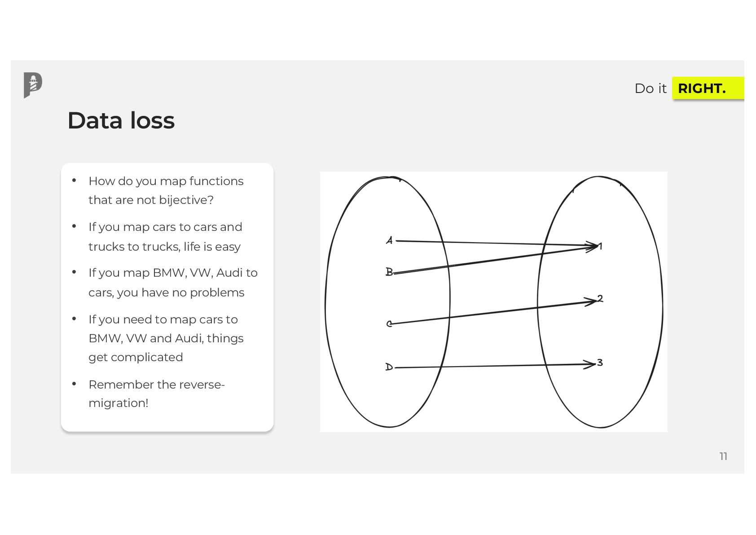756x535 pixels.
Task: Click the 'BMW, VW, Audi to cars' bullet
Action: (173, 283)
